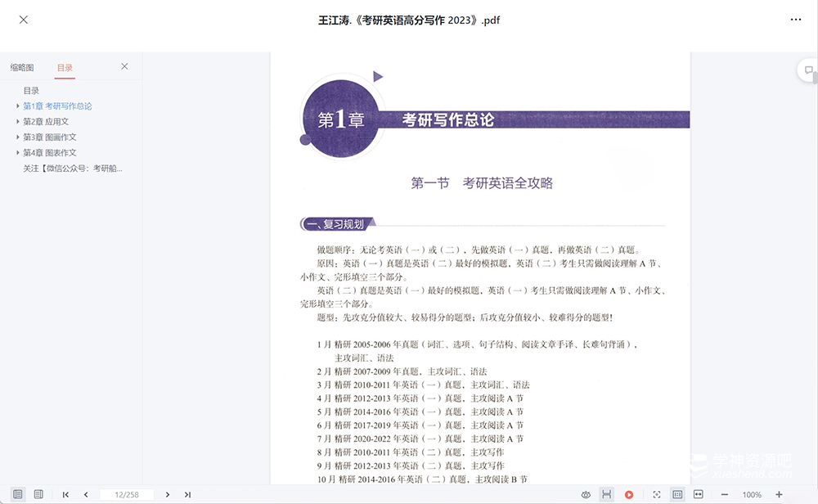The height and width of the screenshot is (504, 818).
Task: Zoom in with the plus button
Action: pyautogui.click(x=779, y=494)
